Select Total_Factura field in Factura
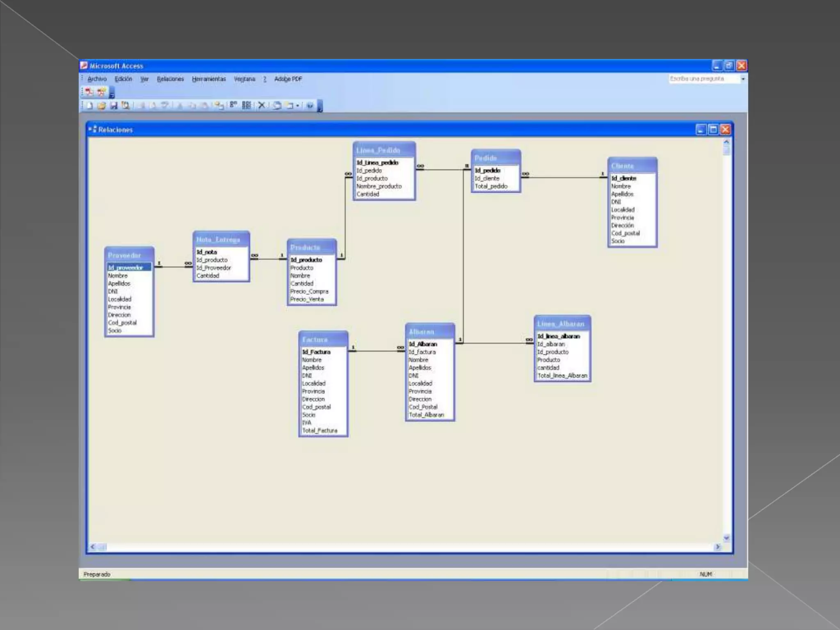Viewport: 840px width, 630px height. pyautogui.click(x=320, y=430)
